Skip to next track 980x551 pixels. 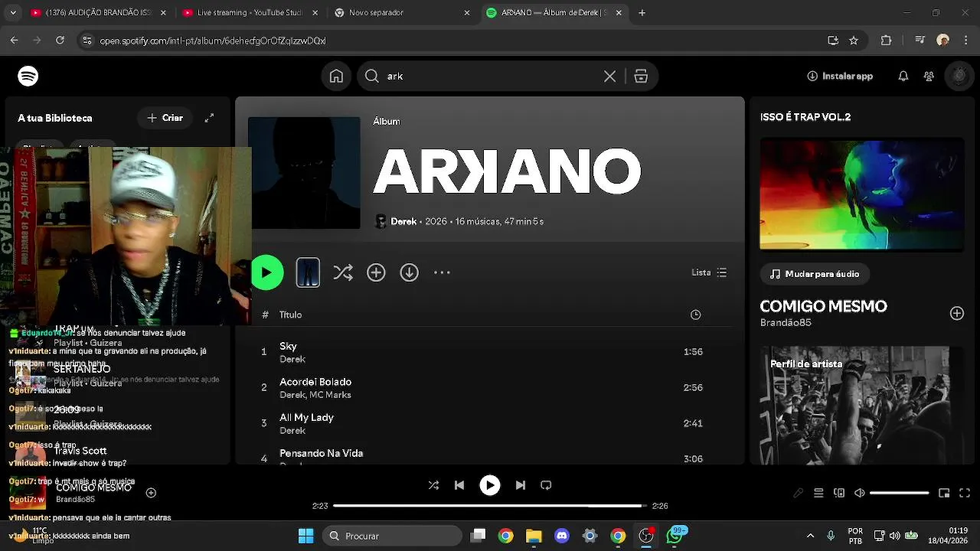pyautogui.click(x=521, y=485)
